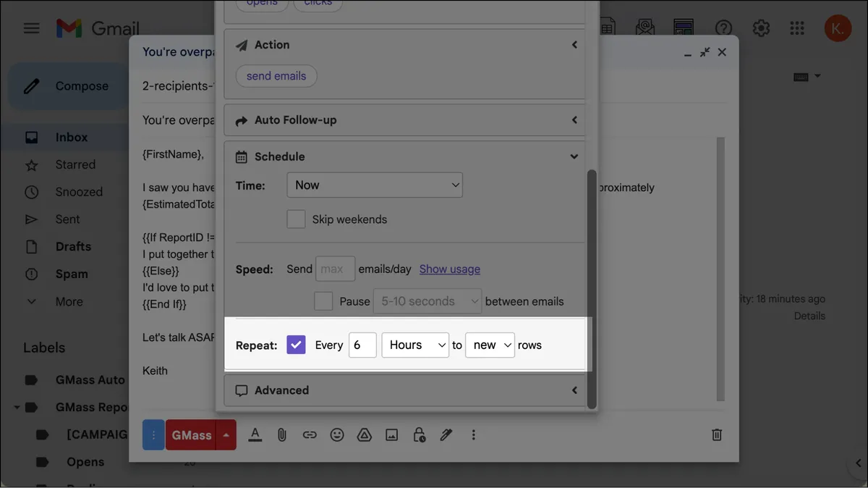Click the input tools keyboard icon
The width and height of the screenshot is (868, 488).
click(x=801, y=77)
